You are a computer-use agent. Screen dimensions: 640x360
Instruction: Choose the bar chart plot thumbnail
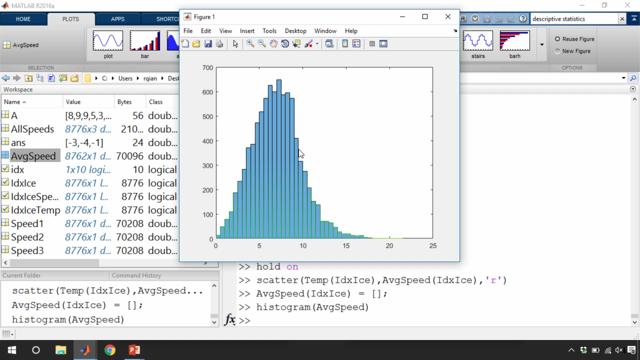point(145,44)
